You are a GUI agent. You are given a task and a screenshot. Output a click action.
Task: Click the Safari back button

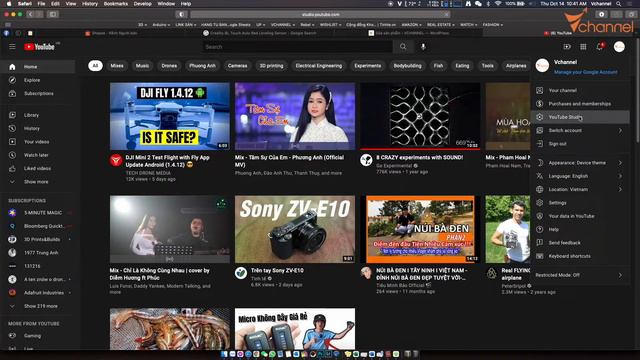pos(30,14)
